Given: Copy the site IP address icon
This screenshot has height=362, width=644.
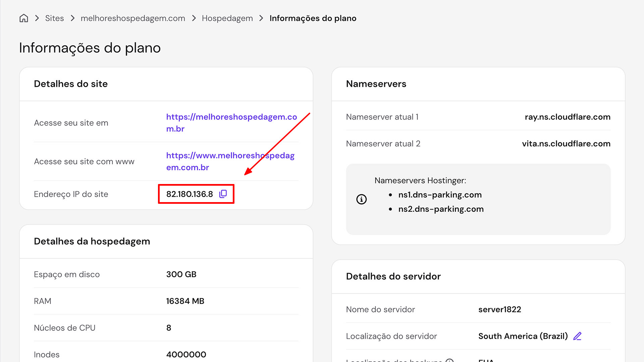Looking at the screenshot, I should coord(223,194).
